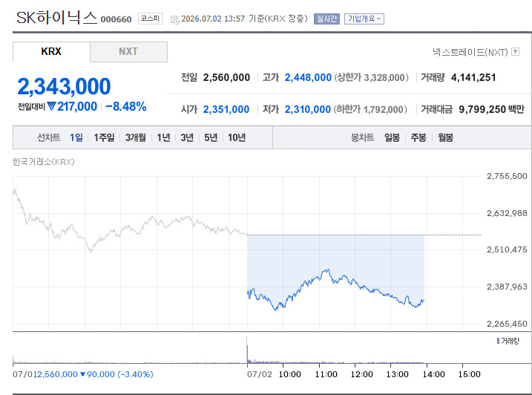The height and width of the screenshot is (395, 532).
Task: Click the previous-day change text ▼90,000 (-3.40%)
Action: (116, 374)
